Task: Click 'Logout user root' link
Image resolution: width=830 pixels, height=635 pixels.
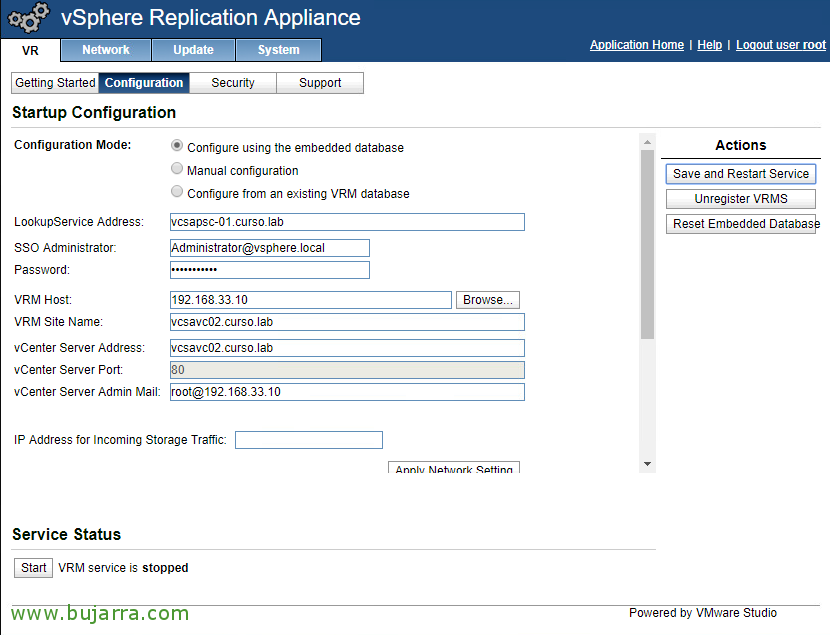Action: click(x=781, y=45)
